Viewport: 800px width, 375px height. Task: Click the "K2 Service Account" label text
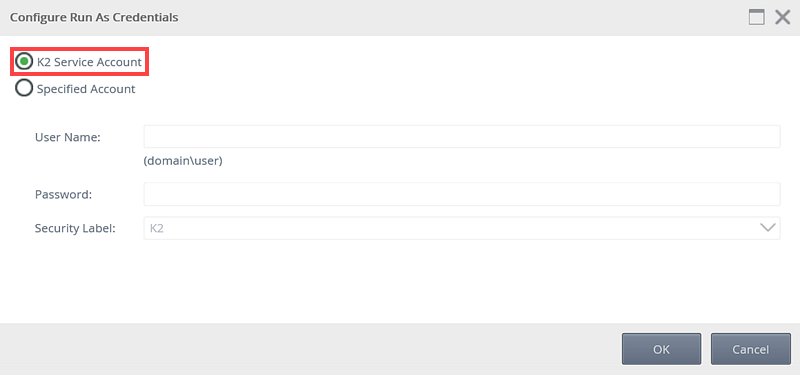tap(89, 62)
